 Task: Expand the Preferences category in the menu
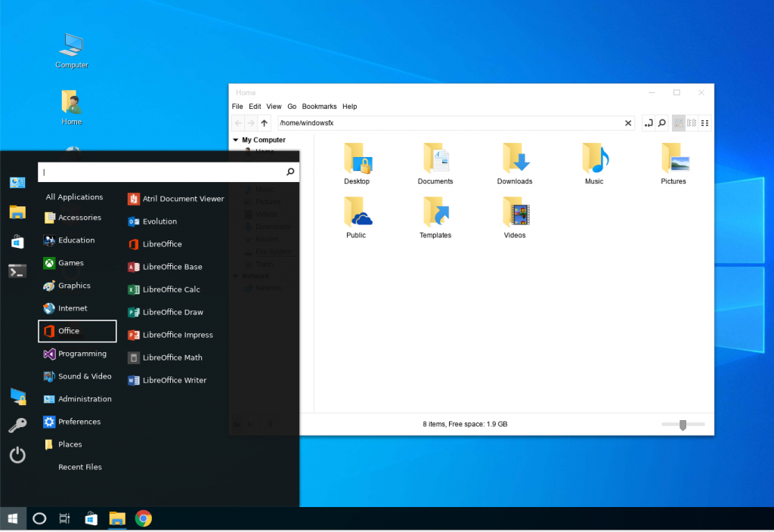point(79,422)
